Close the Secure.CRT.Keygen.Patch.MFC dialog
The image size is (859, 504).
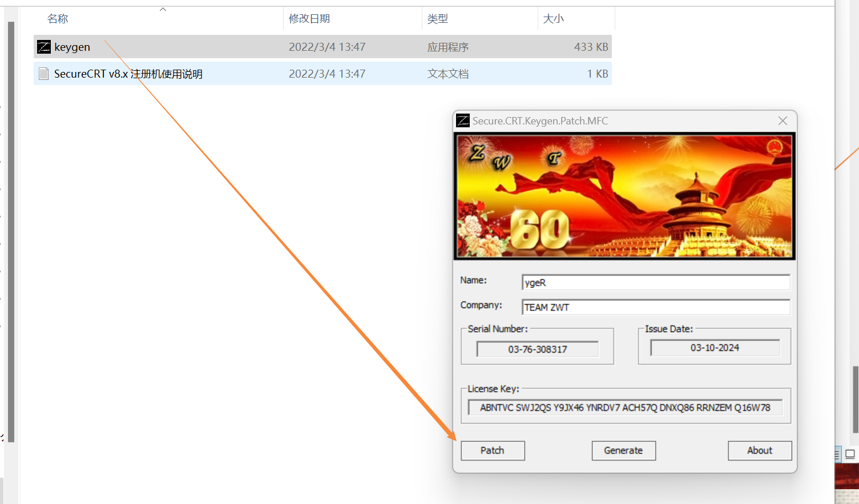click(783, 120)
